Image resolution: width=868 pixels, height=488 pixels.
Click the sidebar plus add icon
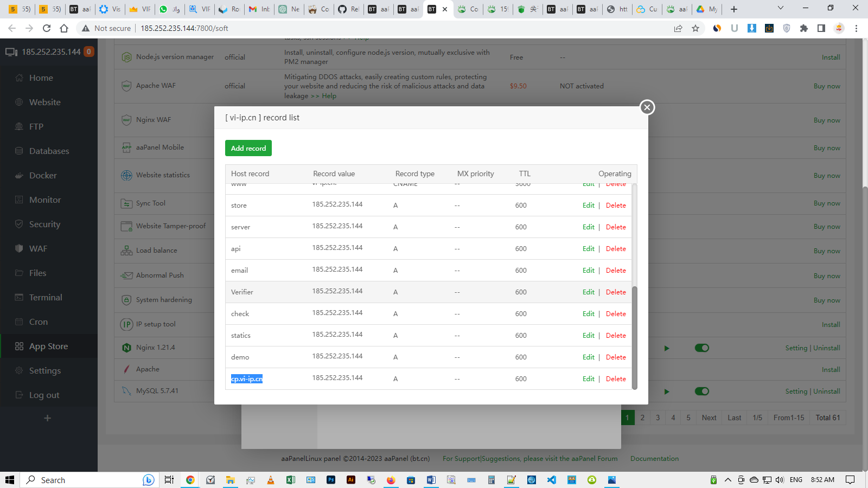click(48, 418)
